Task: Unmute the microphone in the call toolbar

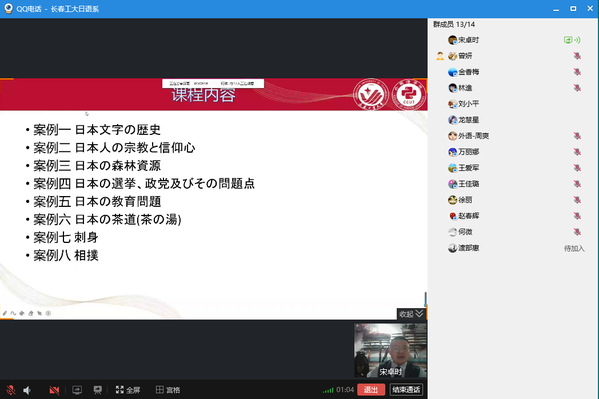Action: pos(11,390)
